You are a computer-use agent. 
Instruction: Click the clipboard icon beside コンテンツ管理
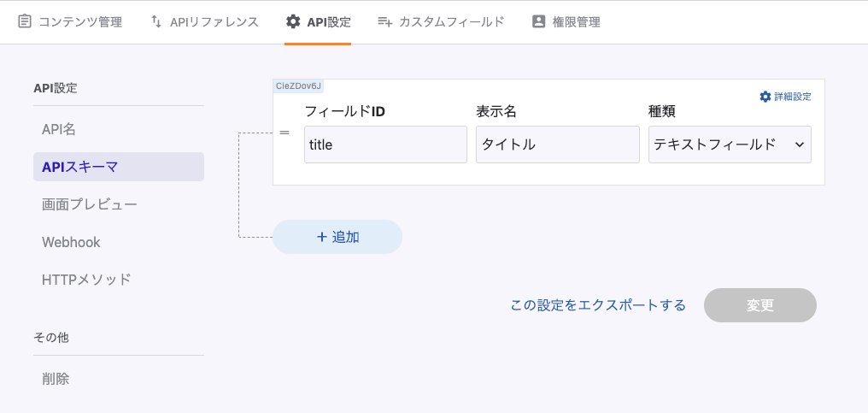coord(25,21)
